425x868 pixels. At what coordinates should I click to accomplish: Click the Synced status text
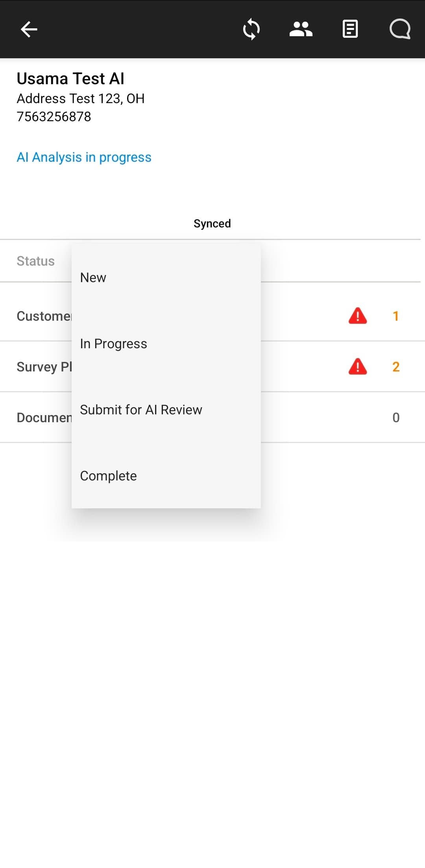click(212, 223)
